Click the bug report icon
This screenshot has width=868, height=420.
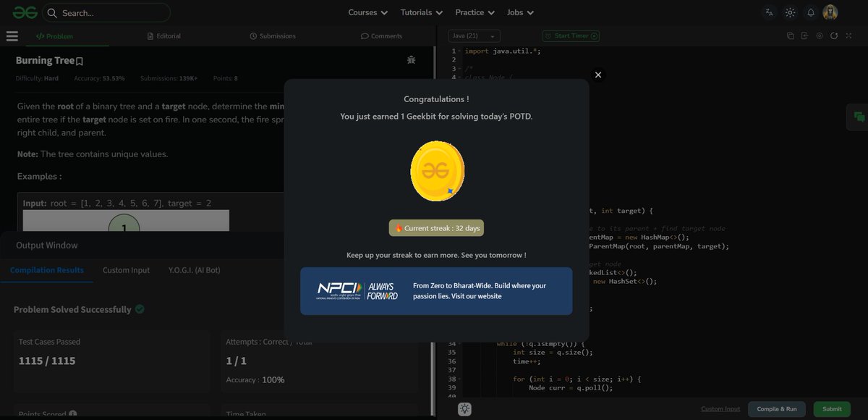(x=411, y=60)
